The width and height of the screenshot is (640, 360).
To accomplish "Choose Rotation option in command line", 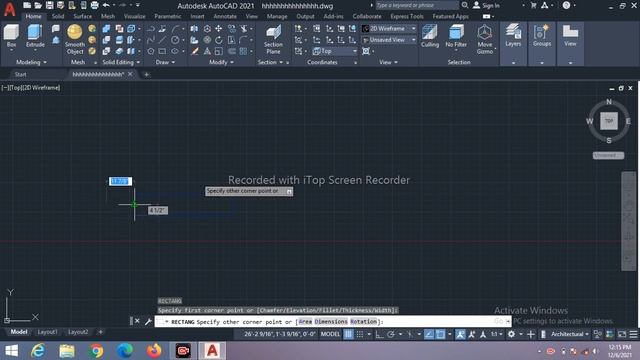I will click(364, 322).
